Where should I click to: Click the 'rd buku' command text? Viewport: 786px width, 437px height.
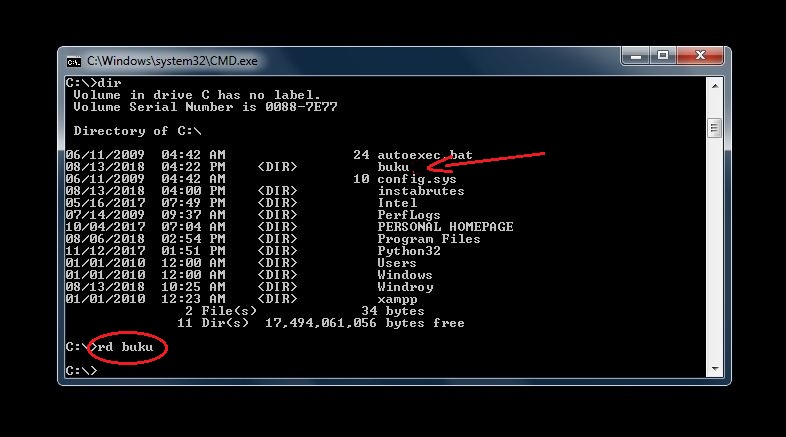(125, 347)
